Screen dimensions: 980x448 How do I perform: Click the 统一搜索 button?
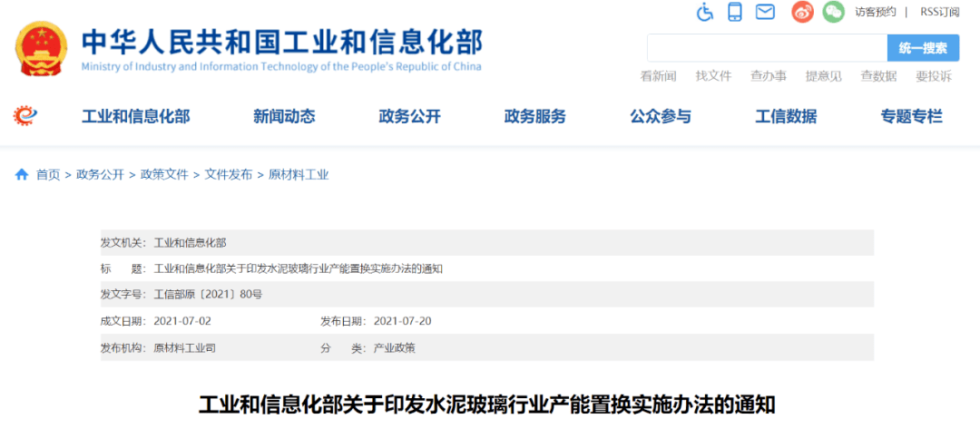923,48
